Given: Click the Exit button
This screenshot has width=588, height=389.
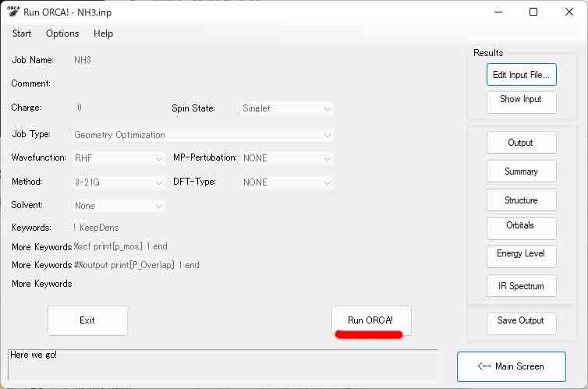Looking at the screenshot, I should click(87, 320).
